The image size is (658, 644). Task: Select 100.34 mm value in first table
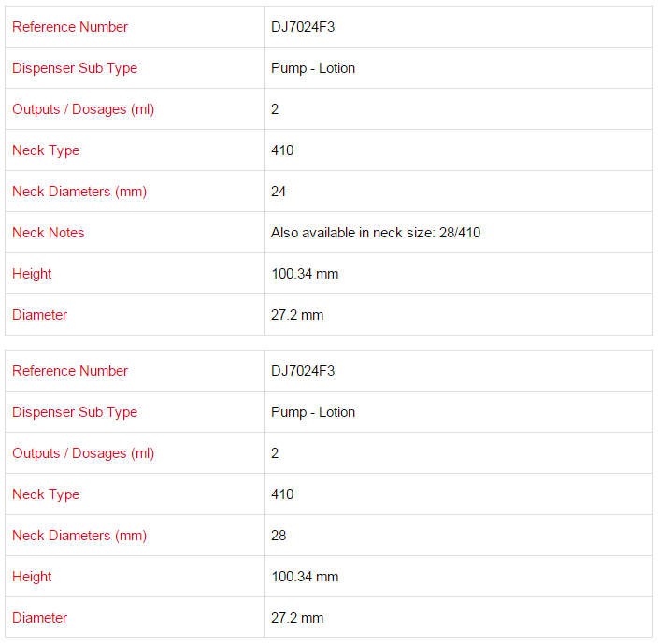pos(305,274)
